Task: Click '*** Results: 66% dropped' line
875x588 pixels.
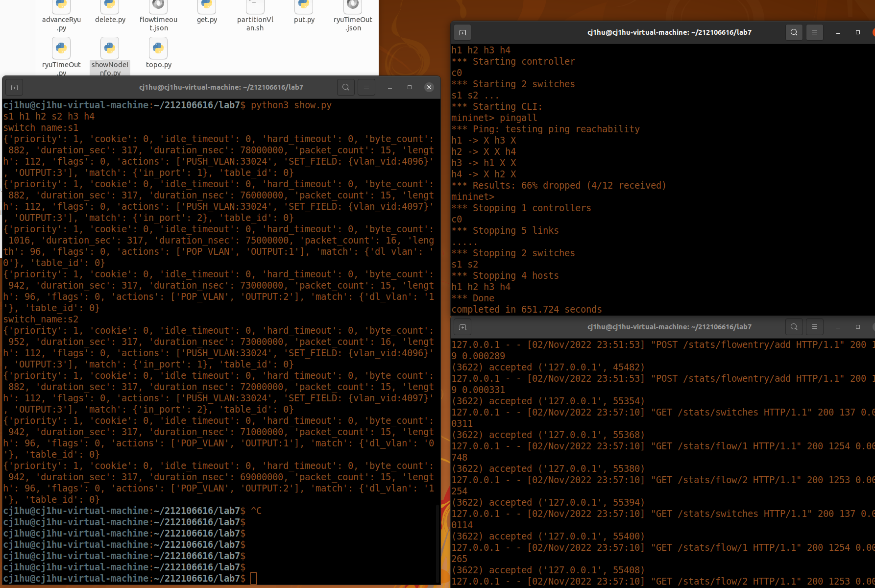Action: [x=559, y=185]
